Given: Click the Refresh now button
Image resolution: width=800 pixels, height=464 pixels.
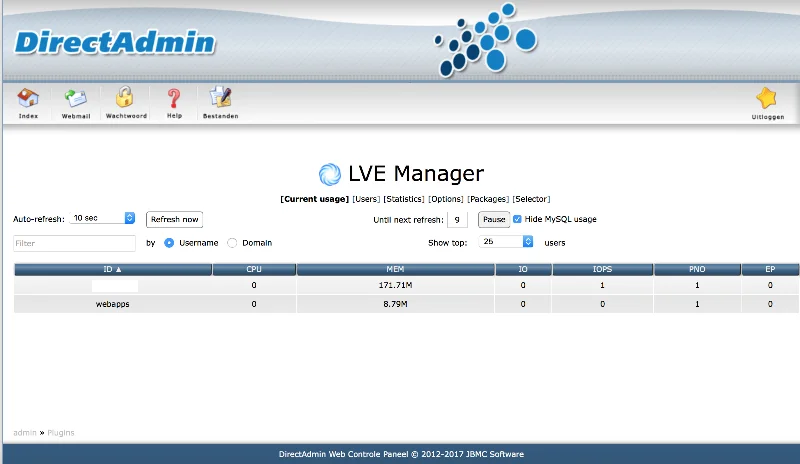Looking at the screenshot, I should (x=174, y=219).
